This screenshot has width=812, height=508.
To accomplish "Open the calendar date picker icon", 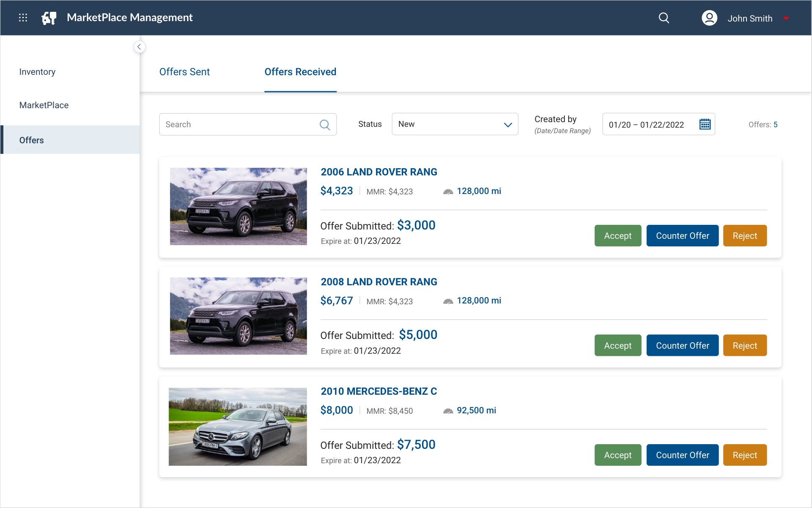I will 705,124.
